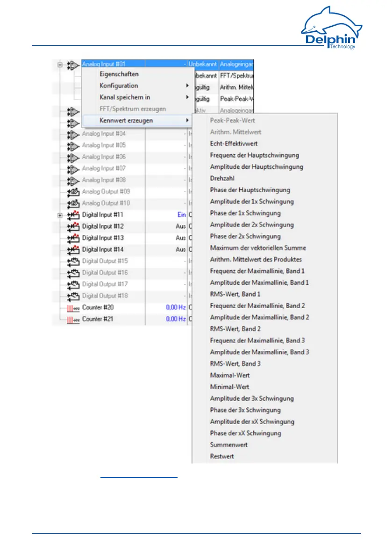
Task: Select Amplitude der Maximallinie, Band 3
Action: [x=265, y=352]
